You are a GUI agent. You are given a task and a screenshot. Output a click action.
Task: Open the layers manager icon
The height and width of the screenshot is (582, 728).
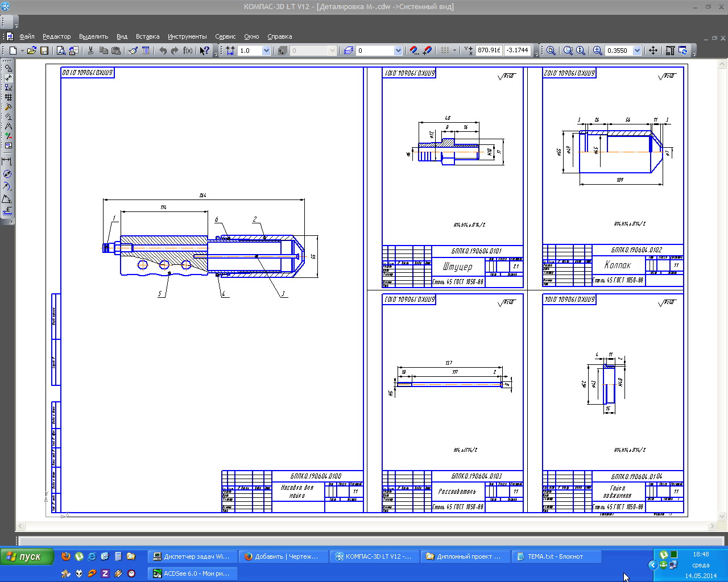[x=349, y=51]
